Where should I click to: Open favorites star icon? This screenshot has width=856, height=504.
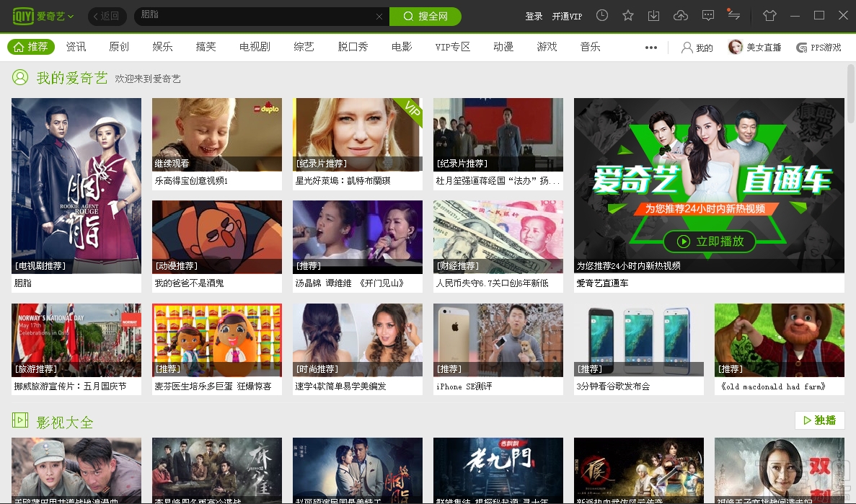(x=628, y=16)
